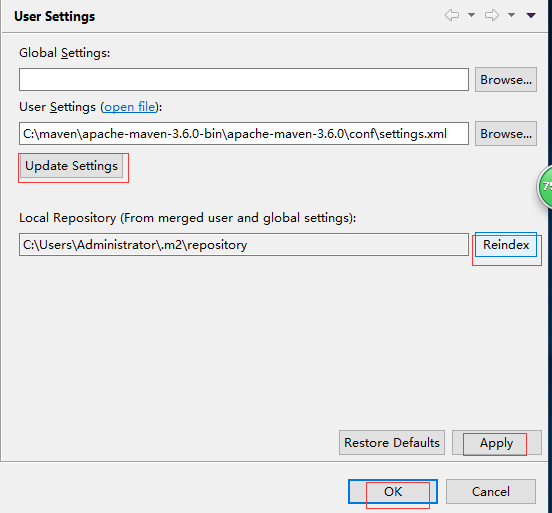Viewport: 552px width, 513px height.
Task: Apply the settings changes
Action: click(x=497, y=443)
